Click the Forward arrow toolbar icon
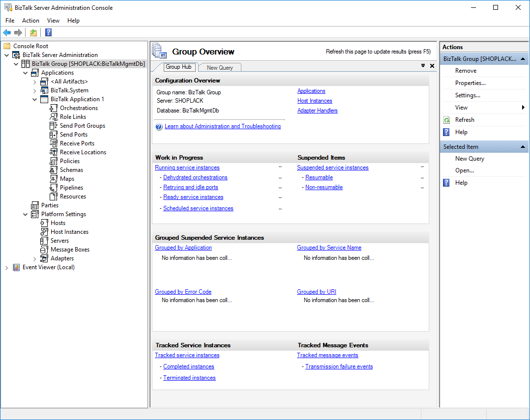530x420 pixels. pyautogui.click(x=18, y=32)
